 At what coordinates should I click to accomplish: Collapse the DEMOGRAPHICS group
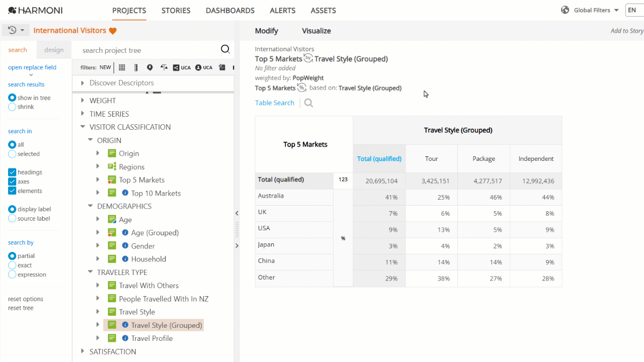click(x=91, y=206)
